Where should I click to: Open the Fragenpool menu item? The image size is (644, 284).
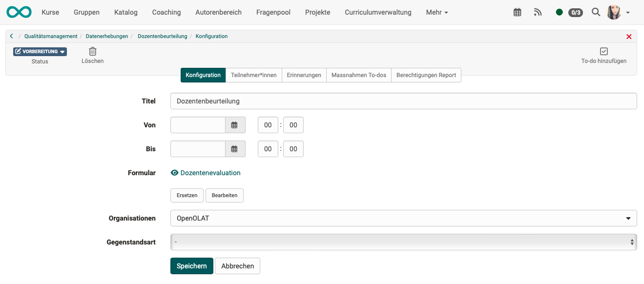(x=273, y=12)
